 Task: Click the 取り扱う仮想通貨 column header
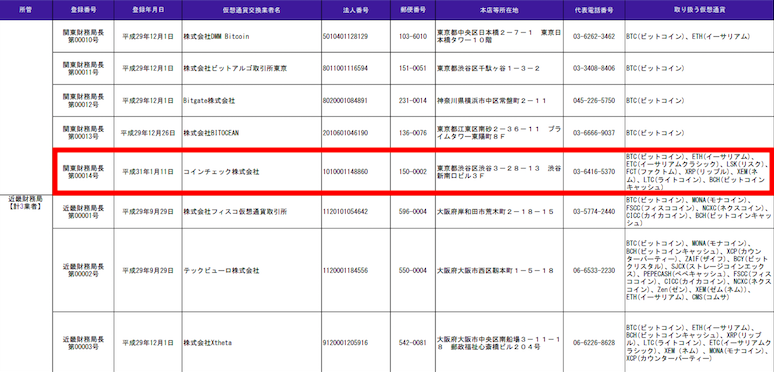699,10
